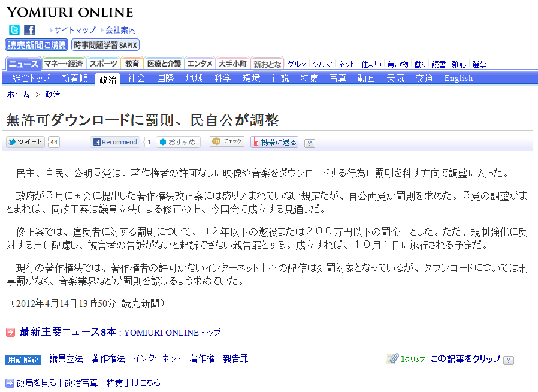This screenshot has height=392, width=538.
Task: Click the paperclip clip icon
Action: (x=392, y=359)
